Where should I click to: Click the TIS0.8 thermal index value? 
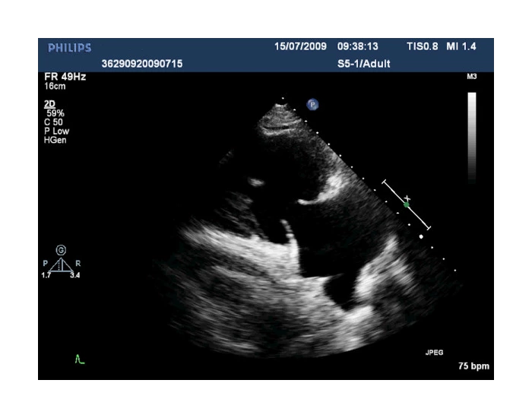422,46
